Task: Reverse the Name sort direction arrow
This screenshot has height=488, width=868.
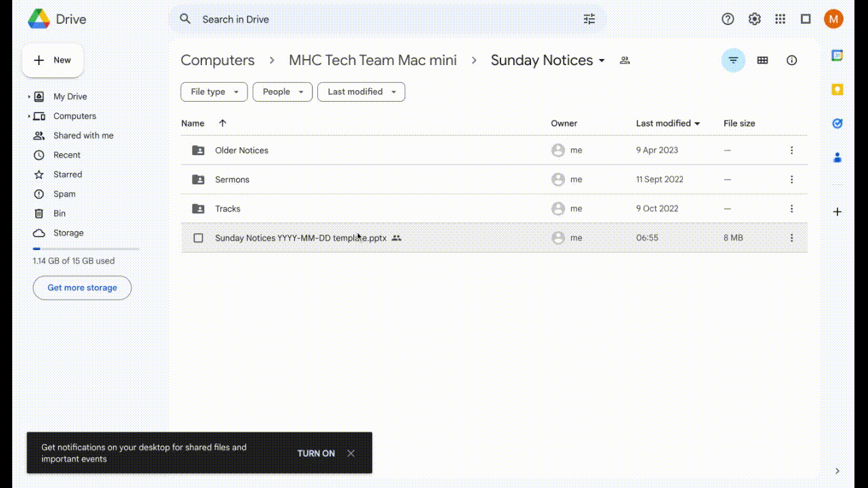Action: tap(222, 123)
